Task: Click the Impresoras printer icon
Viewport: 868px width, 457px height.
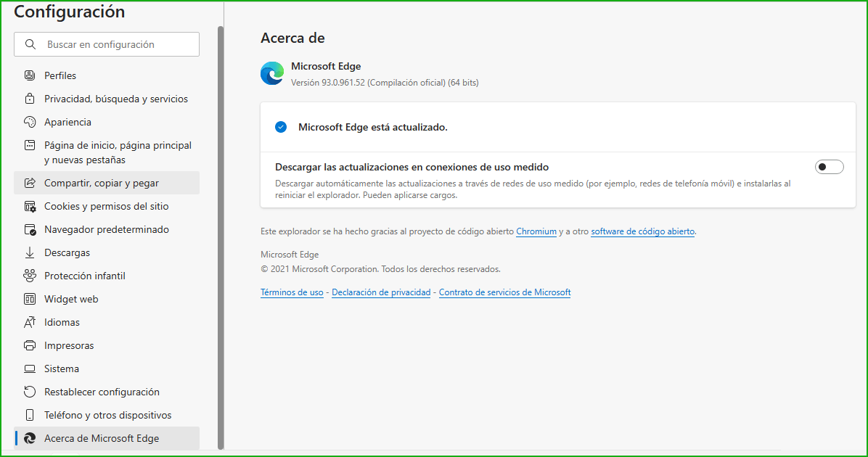Action: pyautogui.click(x=30, y=345)
